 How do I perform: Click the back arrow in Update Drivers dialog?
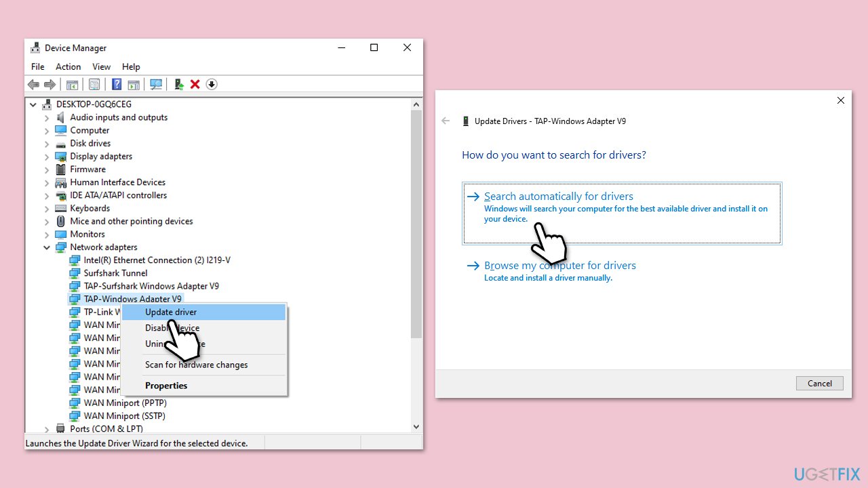[446, 121]
